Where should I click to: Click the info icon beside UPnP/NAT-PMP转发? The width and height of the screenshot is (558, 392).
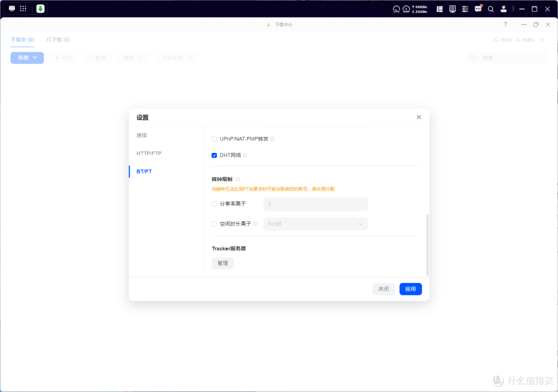(272, 139)
